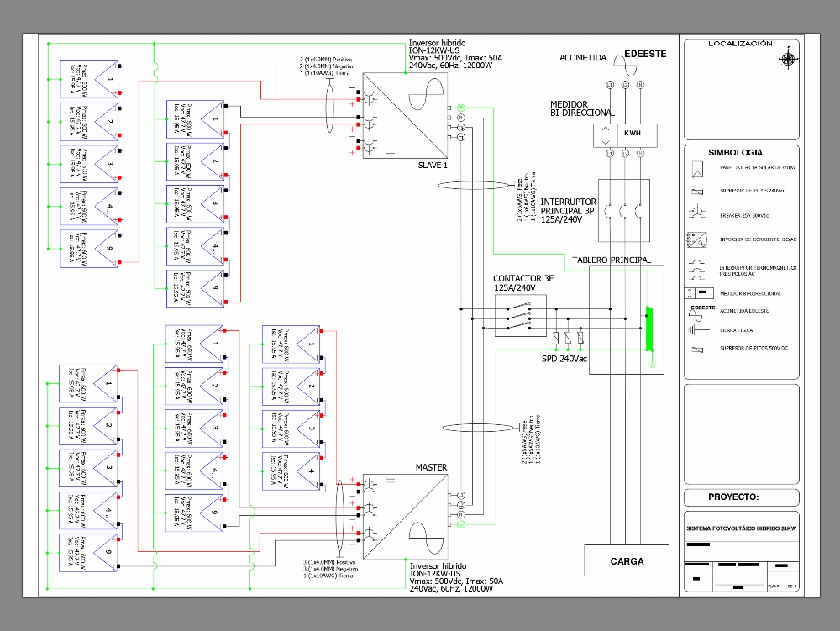The width and height of the screenshot is (840, 631).
Task: Select the MASTER inverter block
Action: pos(405,517)
